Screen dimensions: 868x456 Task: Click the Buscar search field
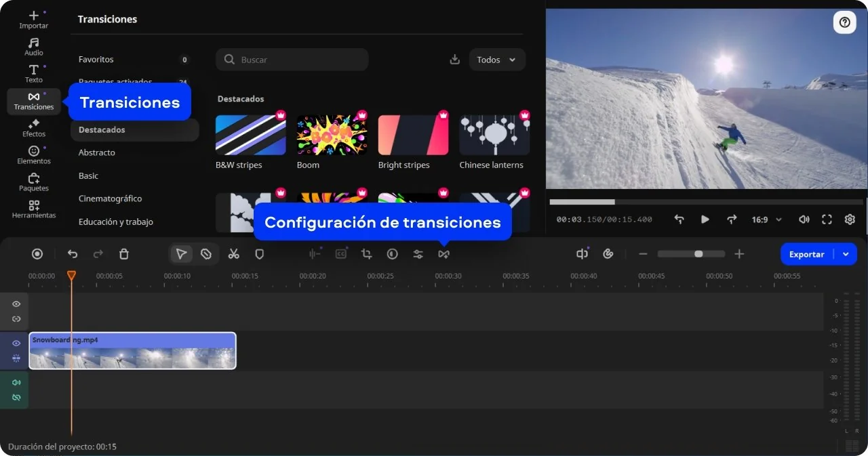[x=292, y=60]
